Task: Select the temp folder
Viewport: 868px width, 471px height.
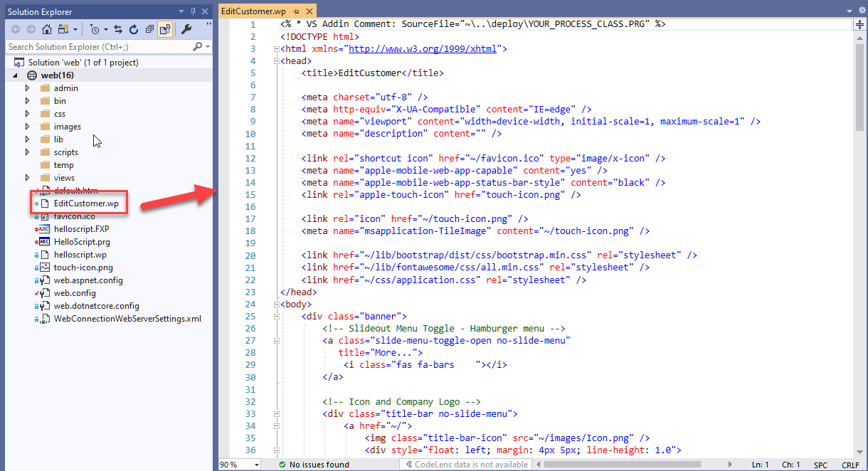Action: pos(64,165)
